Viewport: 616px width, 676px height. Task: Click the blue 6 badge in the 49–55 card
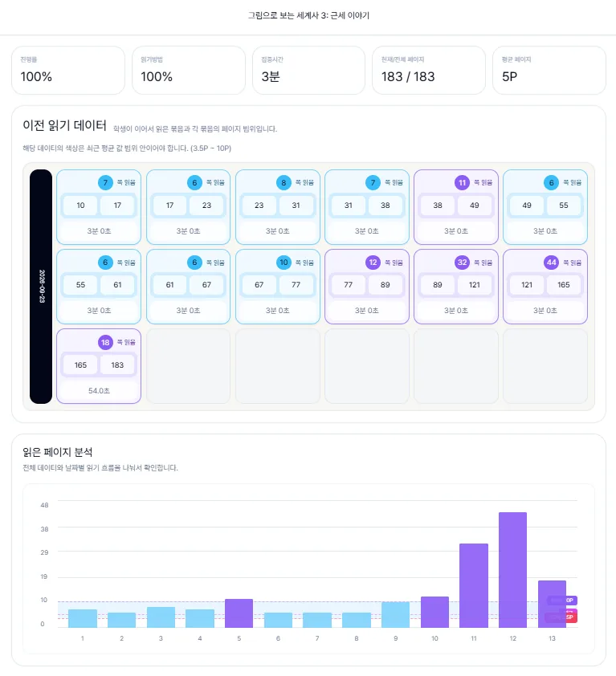coord(551,183)
